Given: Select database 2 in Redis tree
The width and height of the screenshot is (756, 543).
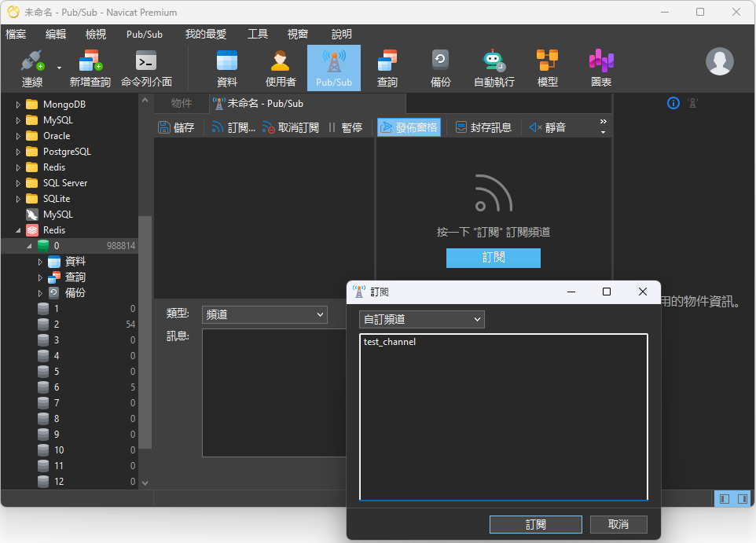Looking at the screenshot, I should pyautogui.click(x=57, y=325).
